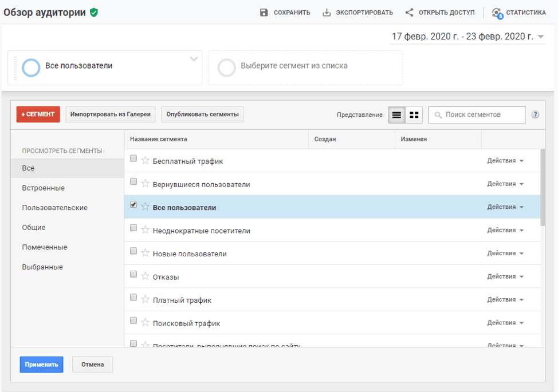Focus the Поиск сегментов search field
Screen dimensions: 558x392
[x=477, y=115]
